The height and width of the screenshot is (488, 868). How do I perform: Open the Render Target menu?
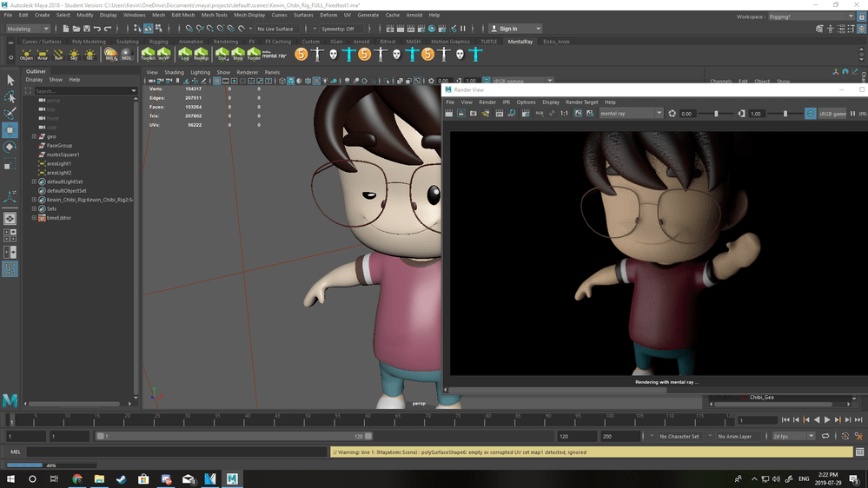pos(582,102)
